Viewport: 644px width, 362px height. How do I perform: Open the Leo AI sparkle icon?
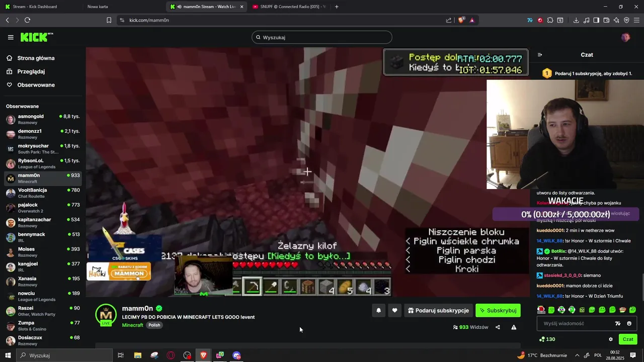point(616,20)
